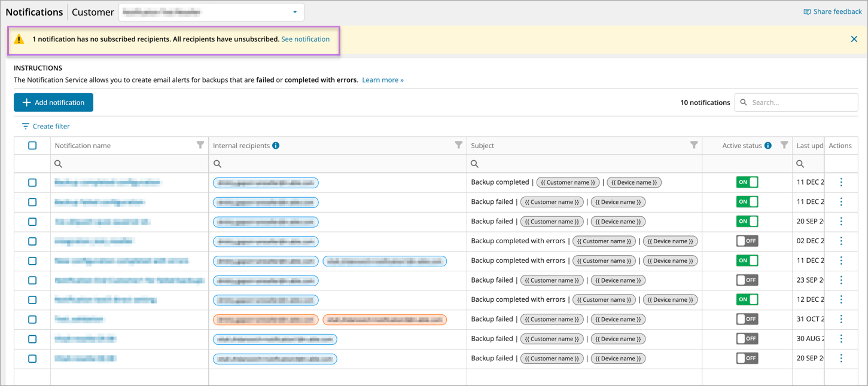Open Actions menu for the 31 OCT row
The height and width of the screenshot is (386, 868).
pos(841,319)
